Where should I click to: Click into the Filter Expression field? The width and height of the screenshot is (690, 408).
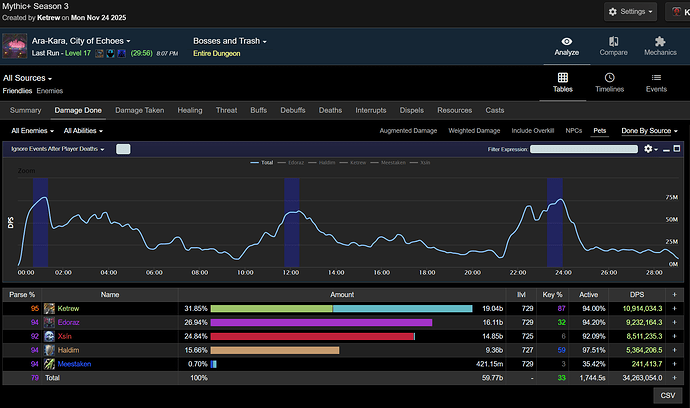[584, 149]
